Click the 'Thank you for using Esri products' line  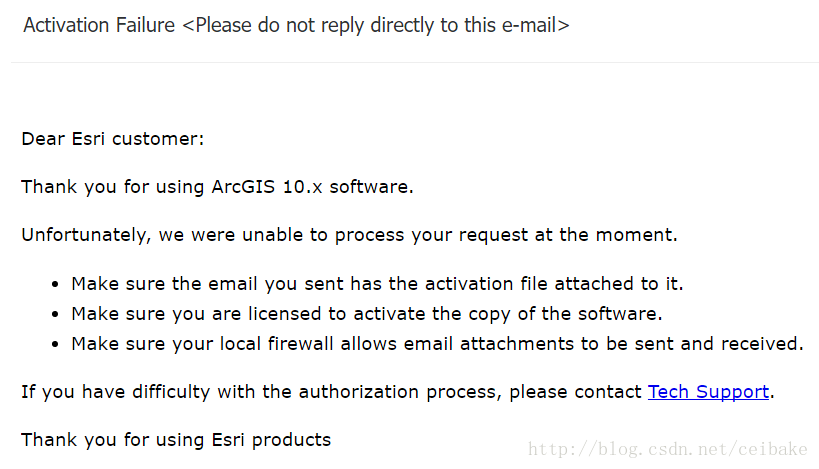(x=176, y=440)
